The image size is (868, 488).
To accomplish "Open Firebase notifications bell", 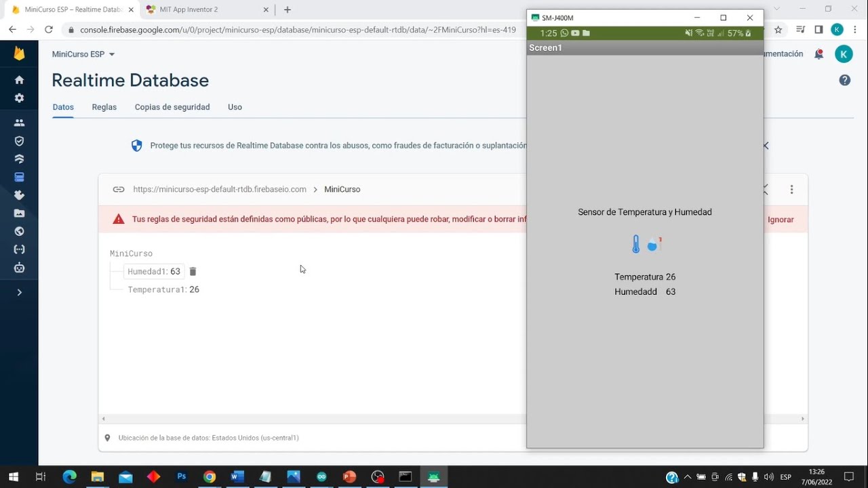I will point(819,54).
